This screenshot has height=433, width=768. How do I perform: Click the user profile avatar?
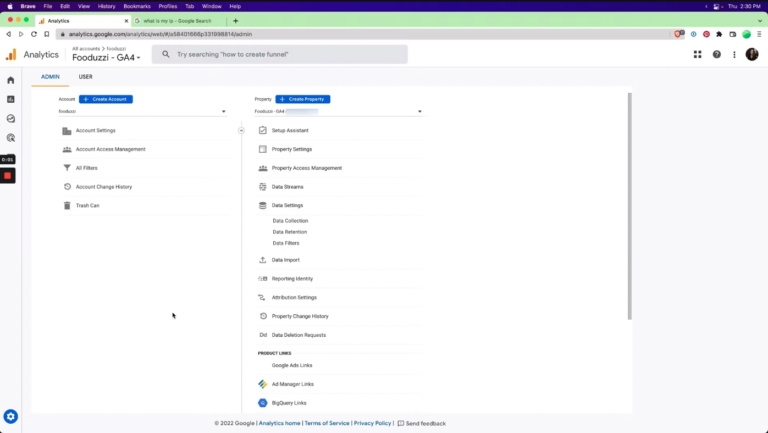click(752, 54)
